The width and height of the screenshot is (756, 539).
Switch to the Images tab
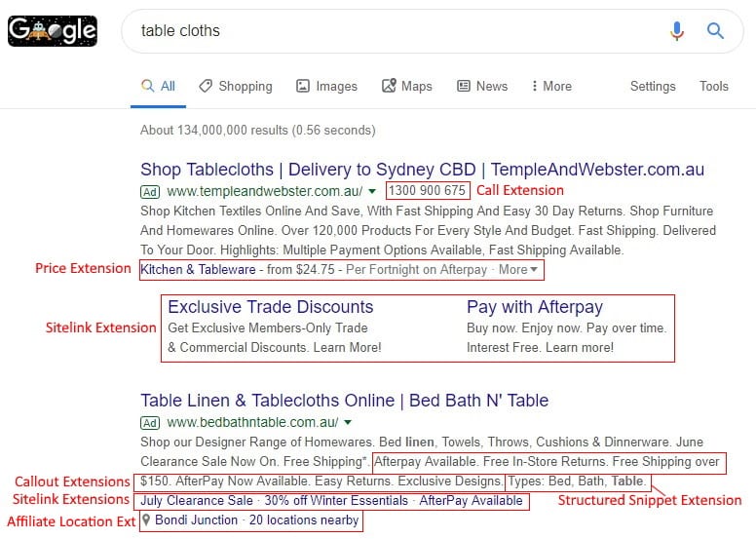(x=326, y=87)
